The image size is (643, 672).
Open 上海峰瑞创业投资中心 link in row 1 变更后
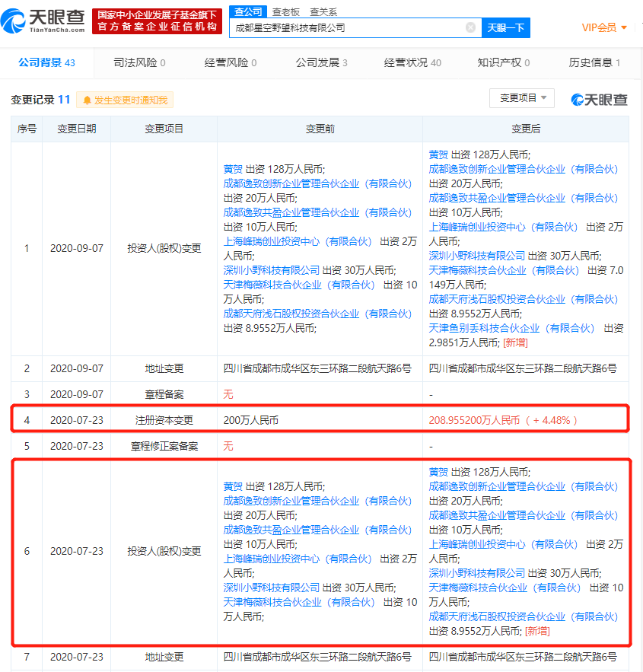click(503, 227)
